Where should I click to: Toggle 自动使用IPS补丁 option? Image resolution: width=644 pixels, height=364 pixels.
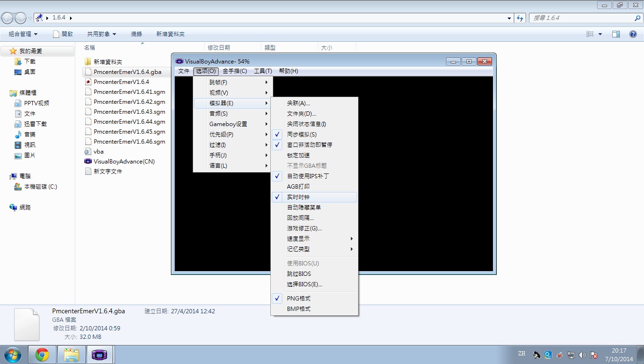(314, 176)
